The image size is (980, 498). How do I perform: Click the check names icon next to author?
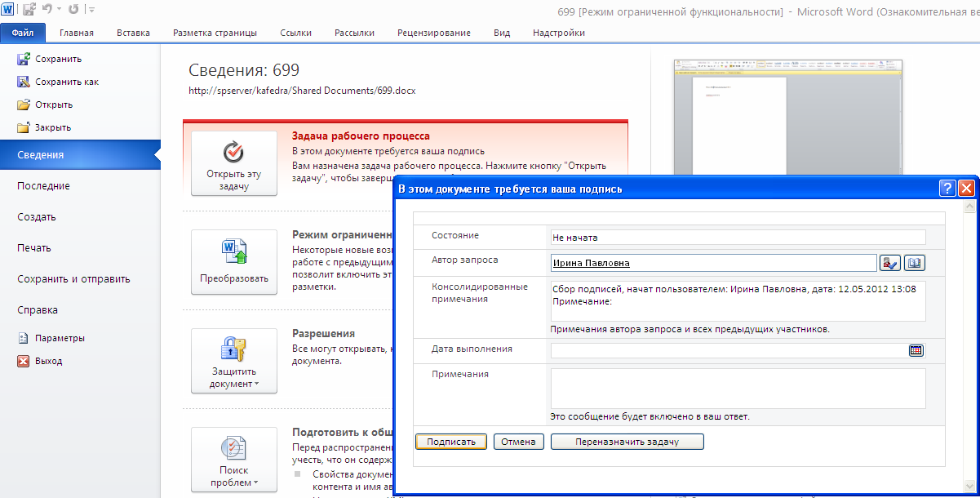tap(889, 263)
